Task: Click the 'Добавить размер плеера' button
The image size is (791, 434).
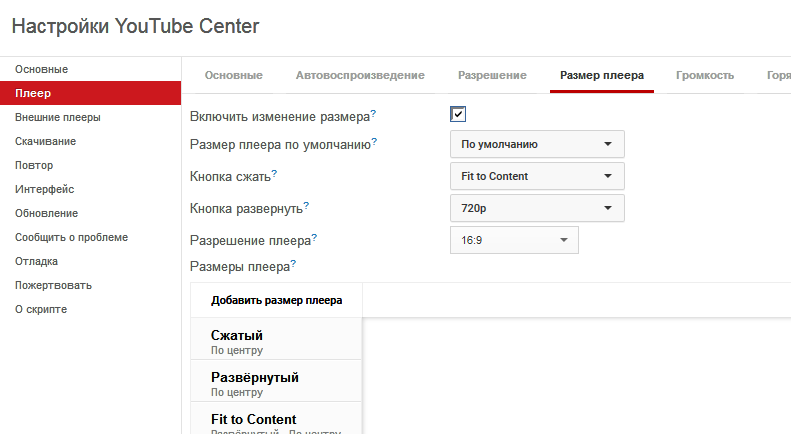Action: (276, 300)
